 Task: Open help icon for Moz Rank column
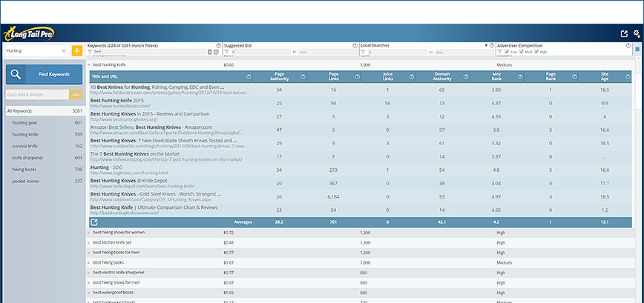coord(519,76)
